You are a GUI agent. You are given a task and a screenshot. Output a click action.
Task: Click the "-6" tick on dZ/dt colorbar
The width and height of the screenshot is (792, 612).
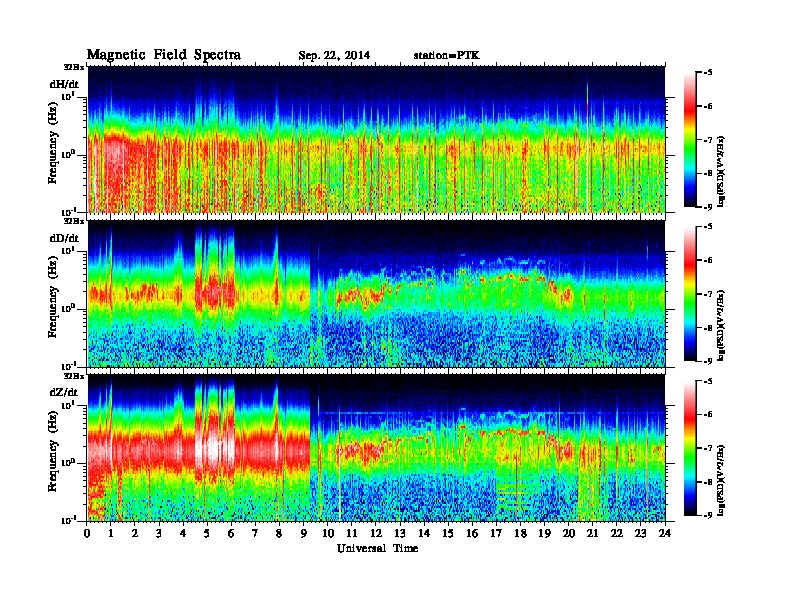708,415
